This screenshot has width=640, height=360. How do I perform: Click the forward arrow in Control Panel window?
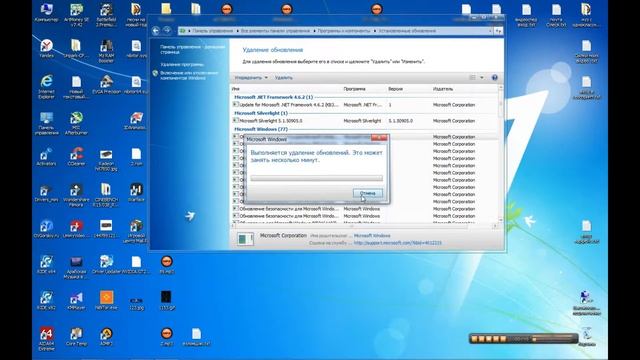click(167, 30)
